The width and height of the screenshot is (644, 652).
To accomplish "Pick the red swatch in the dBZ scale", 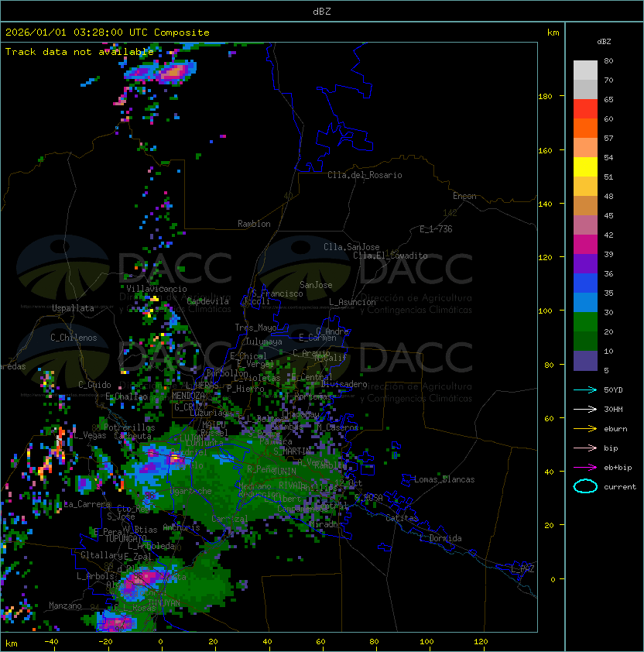I will click(x=585, y=109).
